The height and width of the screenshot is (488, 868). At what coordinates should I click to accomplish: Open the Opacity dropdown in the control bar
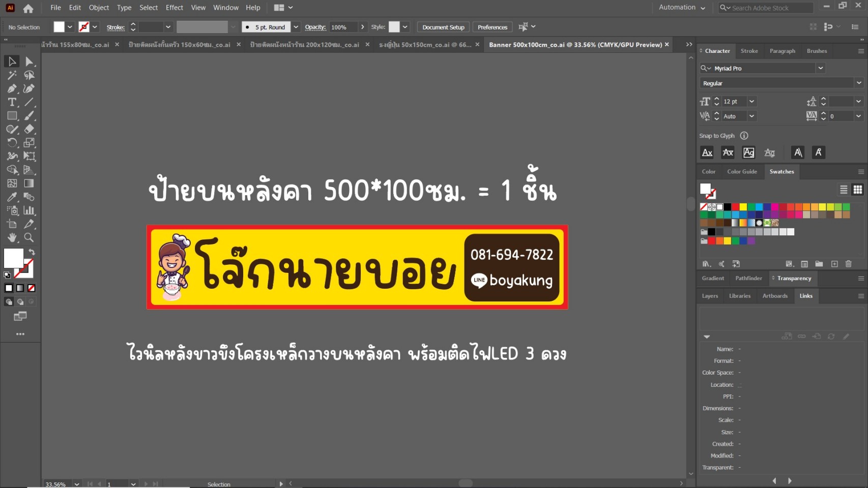pos(362,26)
